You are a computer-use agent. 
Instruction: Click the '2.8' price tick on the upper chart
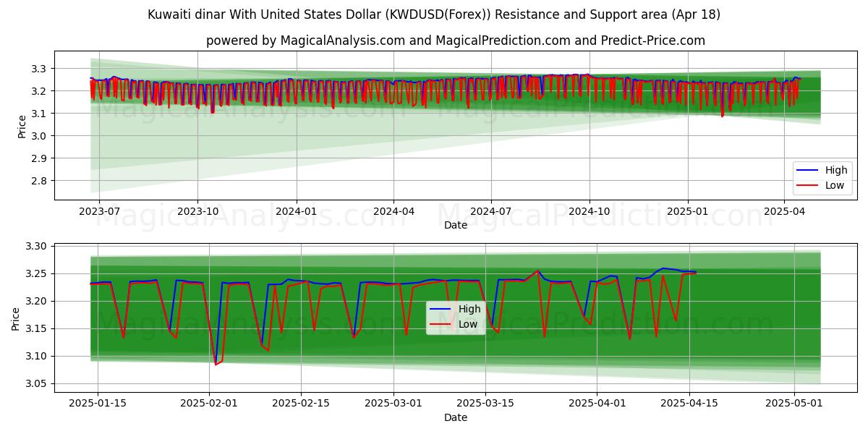tap(40, 181)
